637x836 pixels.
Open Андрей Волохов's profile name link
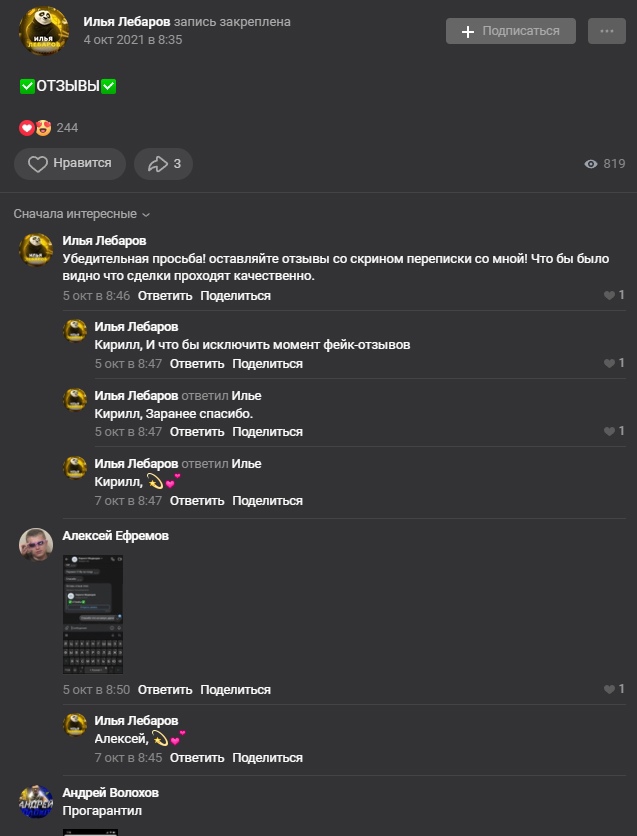click(110, 793)
